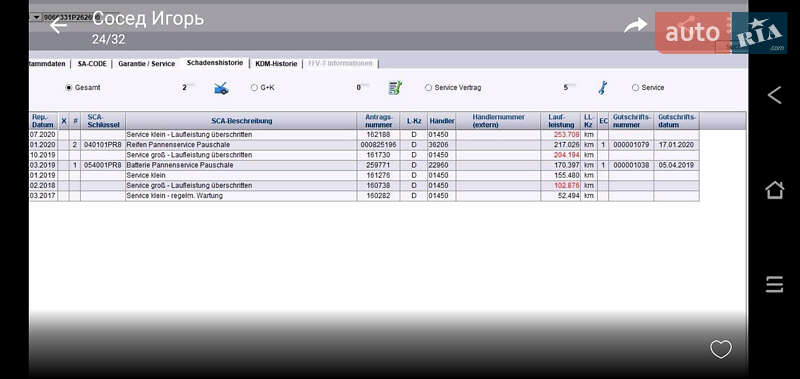
Task: Tap the Android back navigation chevron
Action: pyautogui.click(x=774, y=95)
